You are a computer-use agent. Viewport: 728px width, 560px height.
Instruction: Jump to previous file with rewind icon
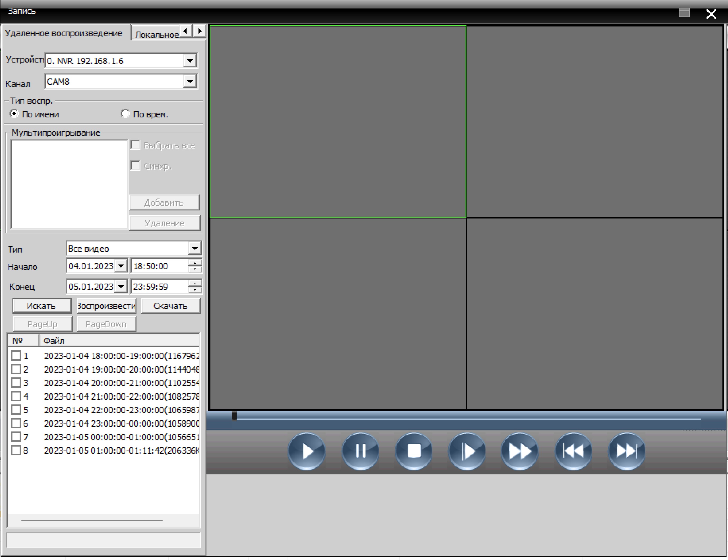tap(573, 451)
